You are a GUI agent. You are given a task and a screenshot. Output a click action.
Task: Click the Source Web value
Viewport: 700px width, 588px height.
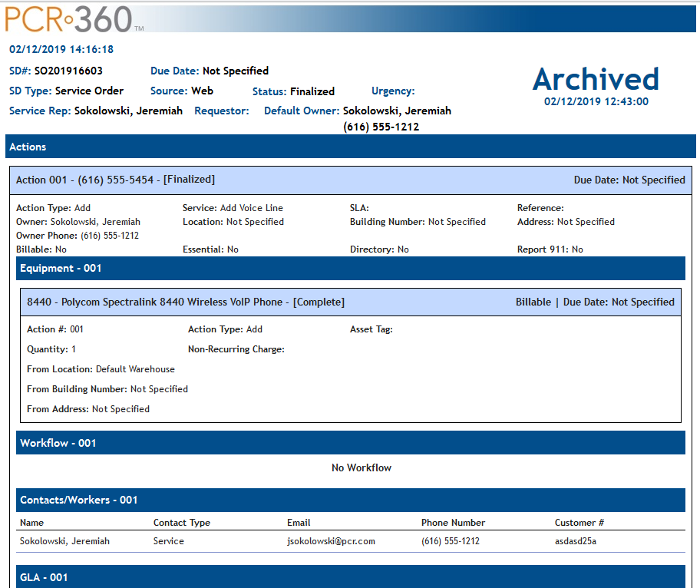(202, 91)
